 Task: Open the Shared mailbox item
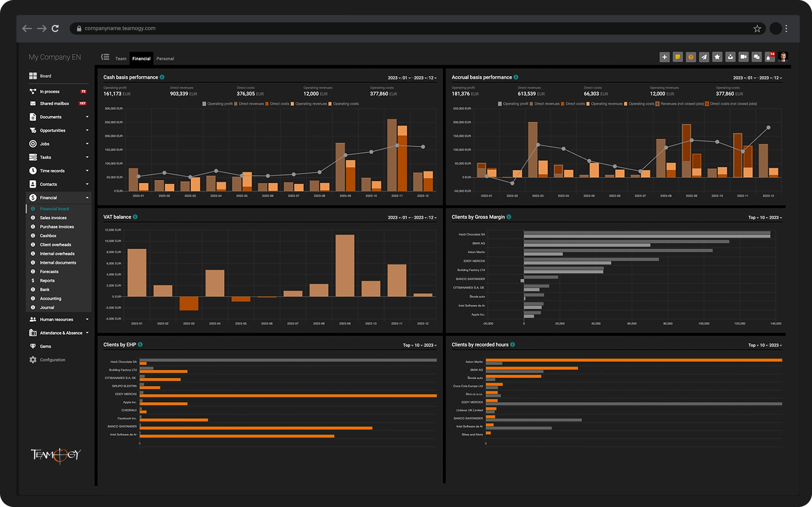pos(54,103)
